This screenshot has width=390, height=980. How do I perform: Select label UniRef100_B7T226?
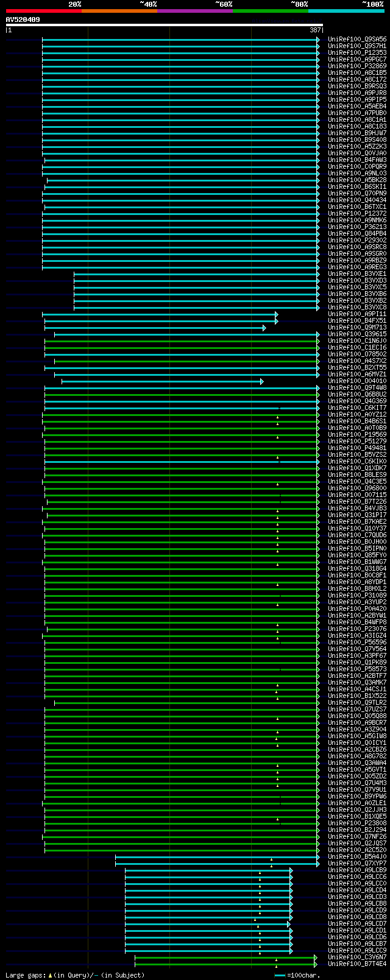tap(357, 501)
